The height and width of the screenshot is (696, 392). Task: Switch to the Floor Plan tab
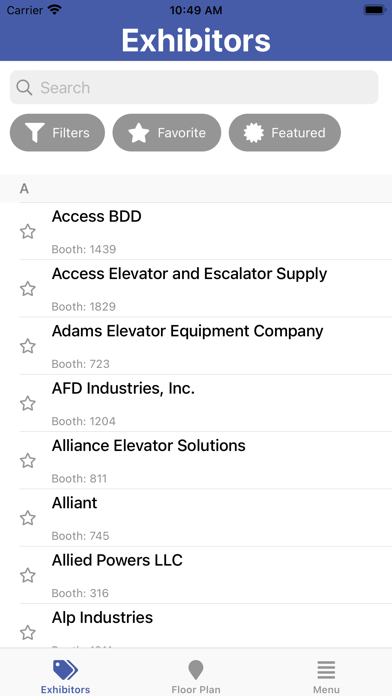click(x=196, y=676)
